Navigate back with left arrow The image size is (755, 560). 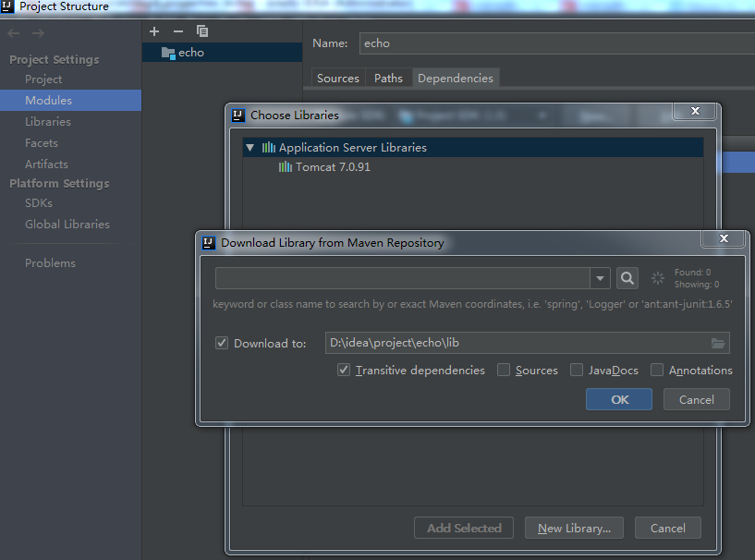click(14, 33)
